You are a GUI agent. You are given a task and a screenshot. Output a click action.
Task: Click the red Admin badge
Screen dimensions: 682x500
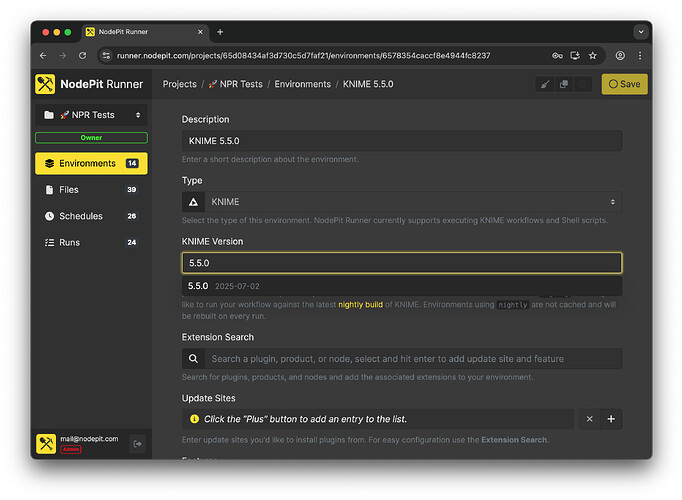(71, 449)
